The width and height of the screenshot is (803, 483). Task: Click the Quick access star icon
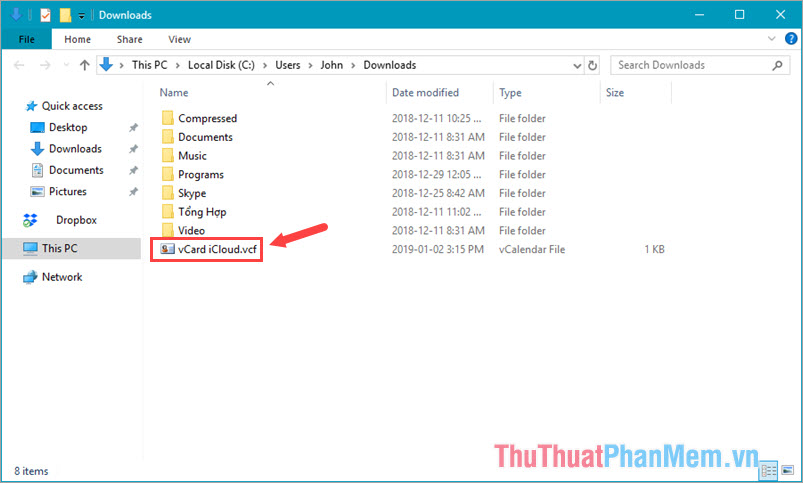coord(32,106)
